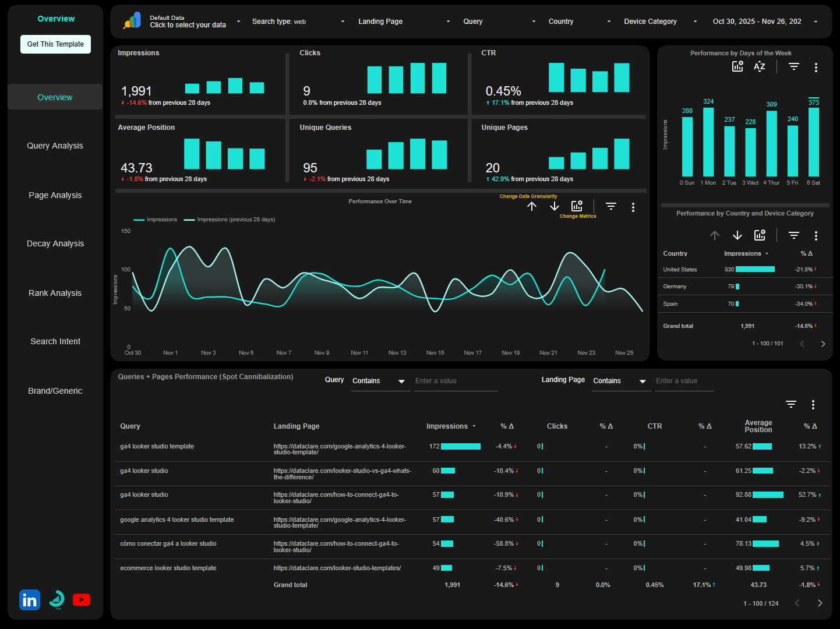Select the A-Z sort icon on days chart
The image size is (840, 629).
pos(759,66)
